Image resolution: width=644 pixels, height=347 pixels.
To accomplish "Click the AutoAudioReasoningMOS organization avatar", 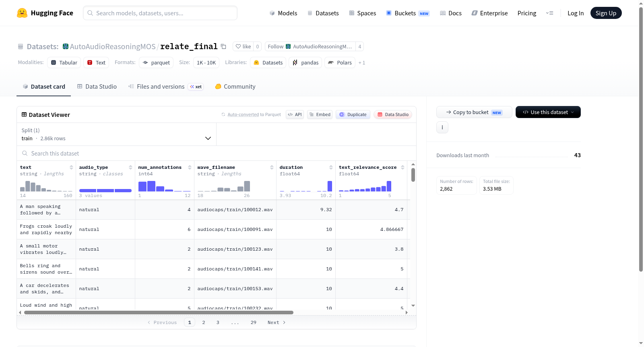I will (x=66, y=46).
